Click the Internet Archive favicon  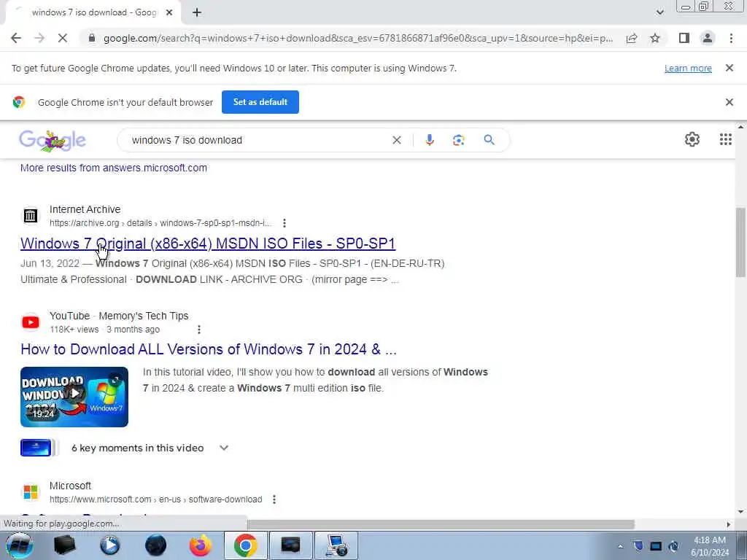pos(31,216)
